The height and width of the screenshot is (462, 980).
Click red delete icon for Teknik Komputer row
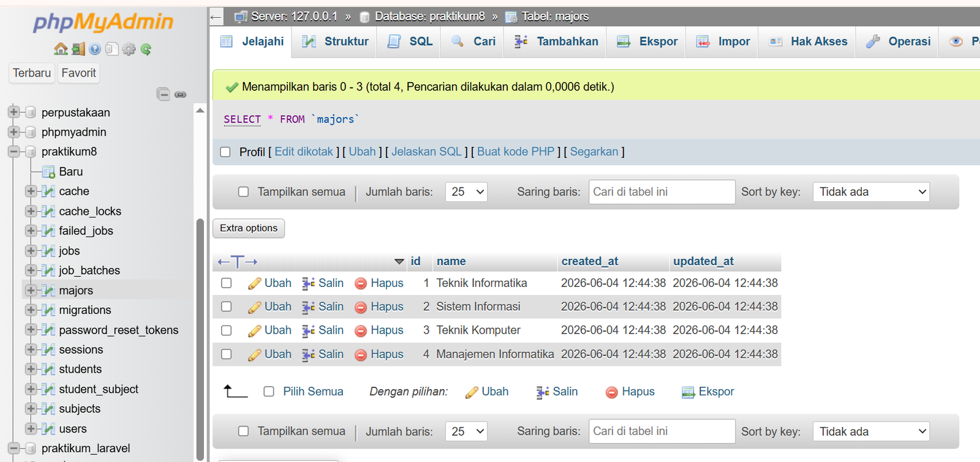click(x=361, y=331)
